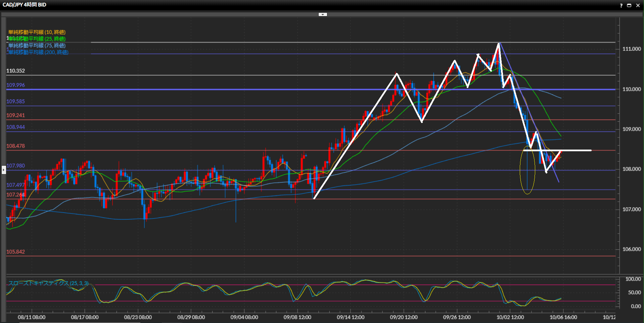Click the horizontal scrollbar at chart bottom
644x323 pixels.
pos(80,322)
